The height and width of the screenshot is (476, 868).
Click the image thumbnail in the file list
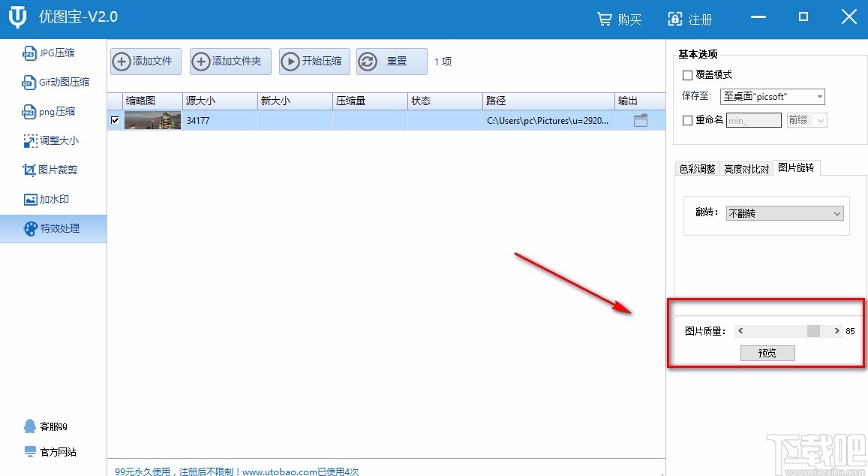[x=152, y=120]
